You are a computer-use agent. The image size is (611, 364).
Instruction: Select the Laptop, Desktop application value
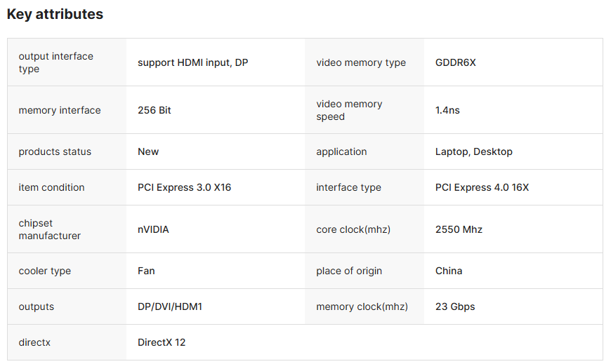474,151
